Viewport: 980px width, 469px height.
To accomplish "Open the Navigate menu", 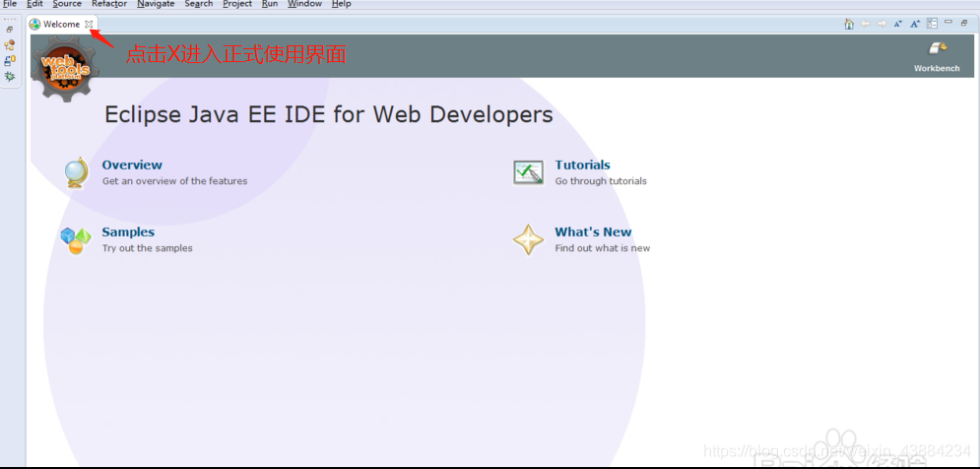I will 156,4.
